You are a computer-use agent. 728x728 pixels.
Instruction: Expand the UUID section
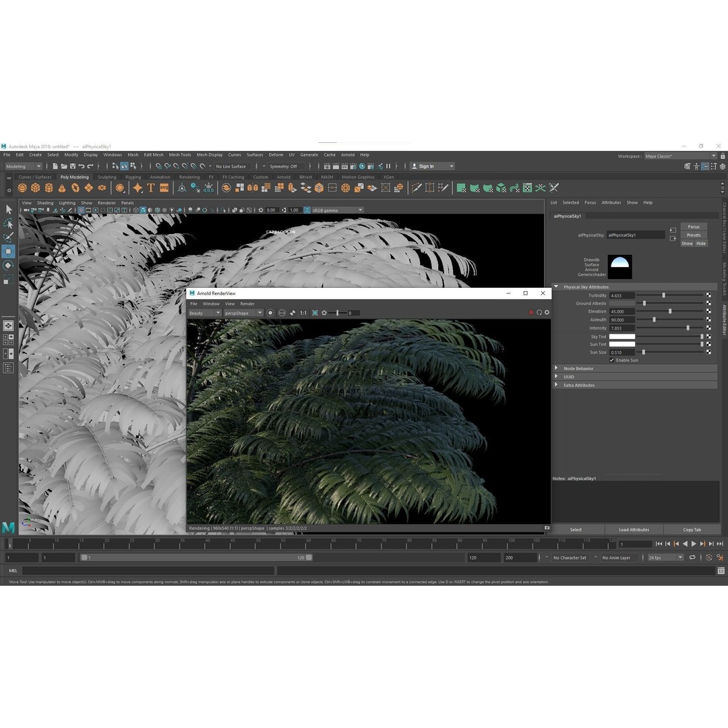pyautogui.click(x=556, y=377)
